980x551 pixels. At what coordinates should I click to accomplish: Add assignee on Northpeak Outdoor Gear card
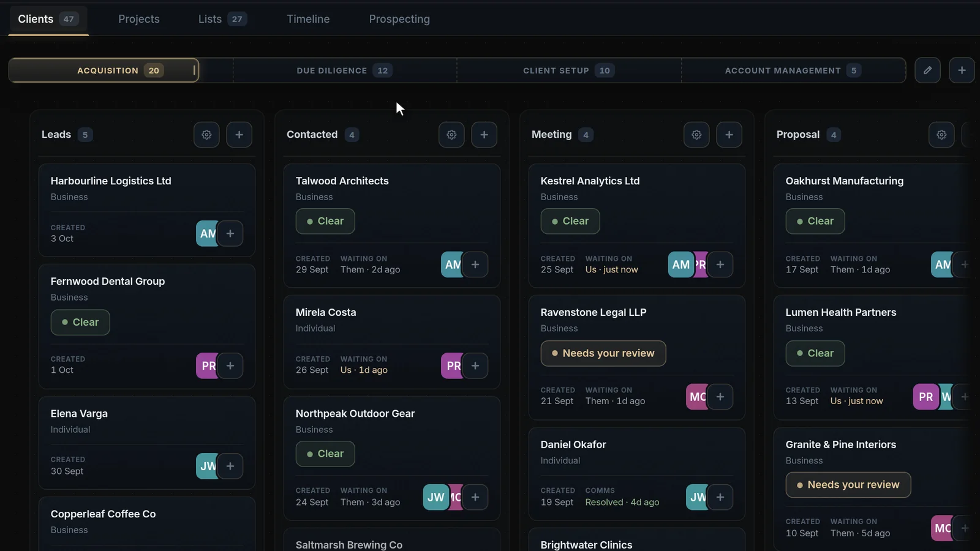(475, 497)
